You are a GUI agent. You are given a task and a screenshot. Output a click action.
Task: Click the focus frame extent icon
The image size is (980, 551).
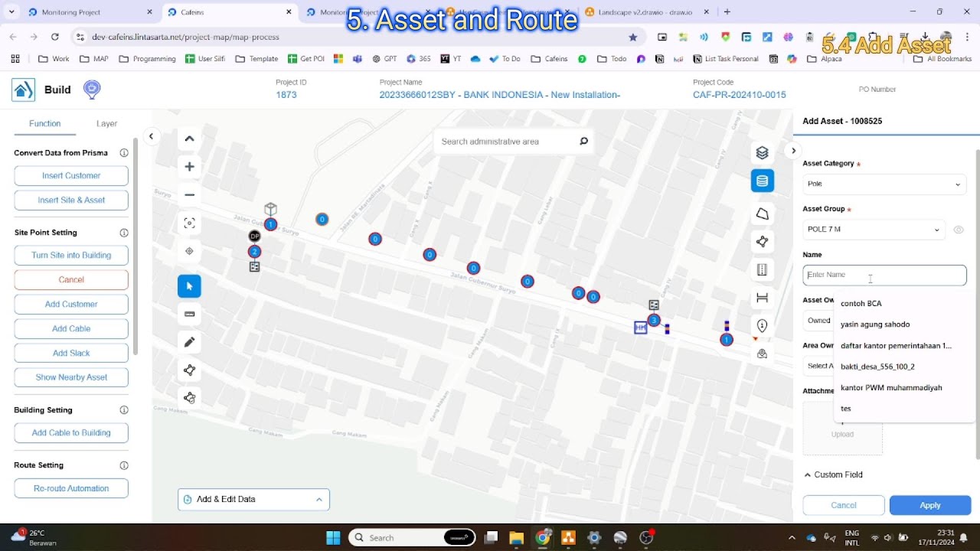point(190,223)
